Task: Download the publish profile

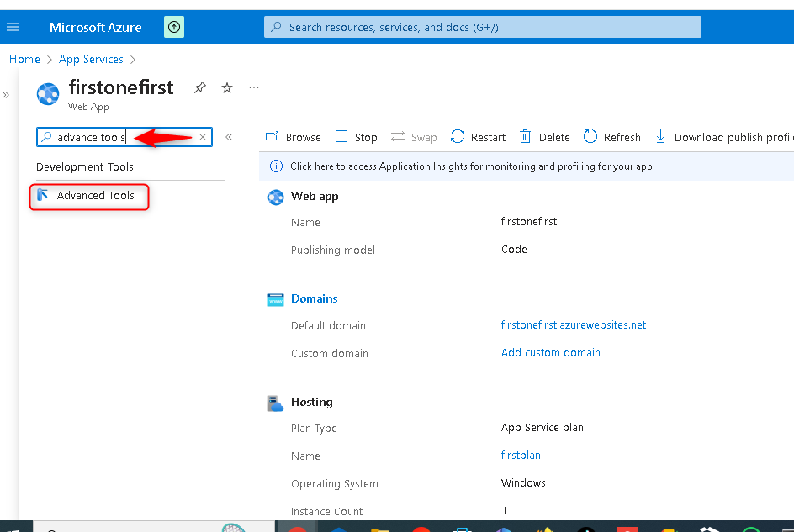Action: 725,137
